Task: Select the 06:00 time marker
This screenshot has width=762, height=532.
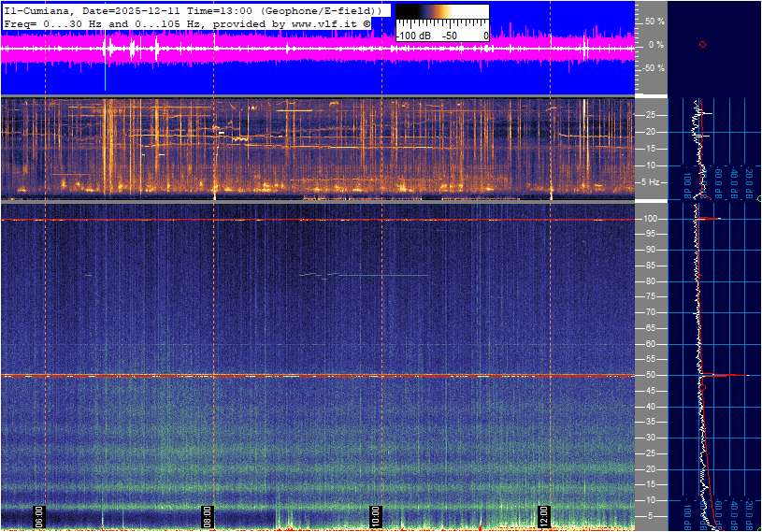Action: [x=40, y=516]
